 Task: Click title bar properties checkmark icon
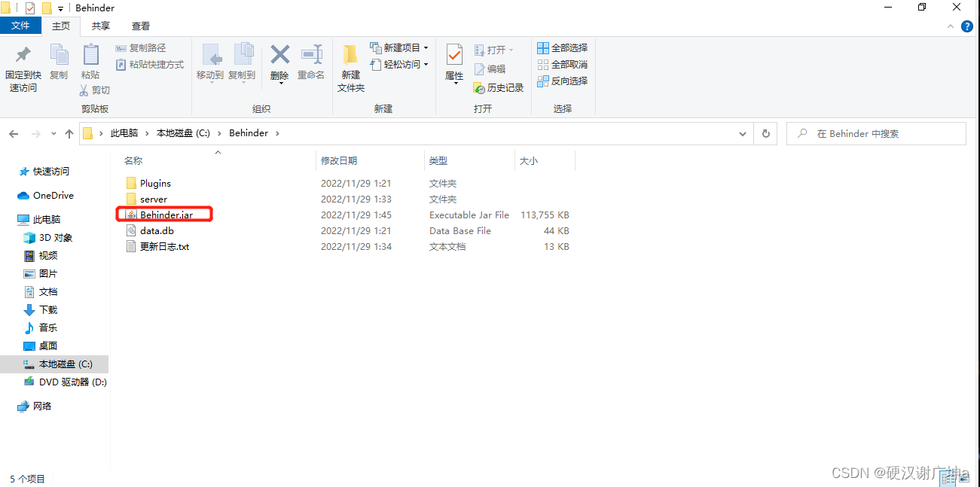coord(30,8)
